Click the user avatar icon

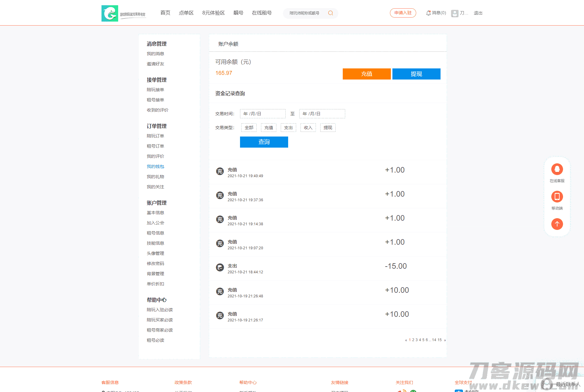[454, 13]
